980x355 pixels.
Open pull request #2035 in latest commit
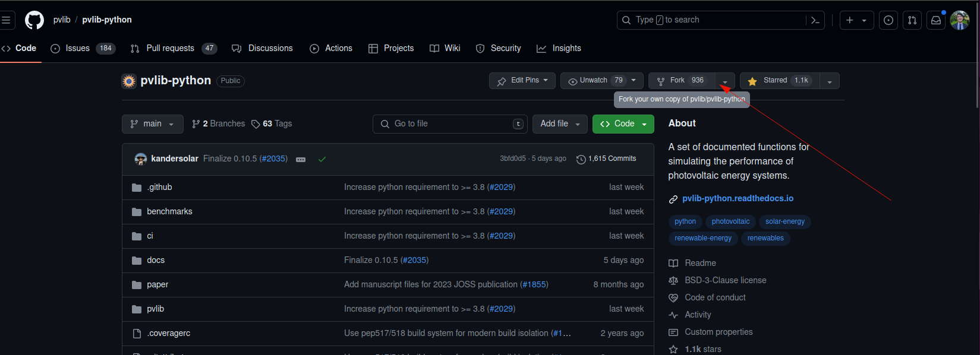pyautogui.click(x=273, y=159)
